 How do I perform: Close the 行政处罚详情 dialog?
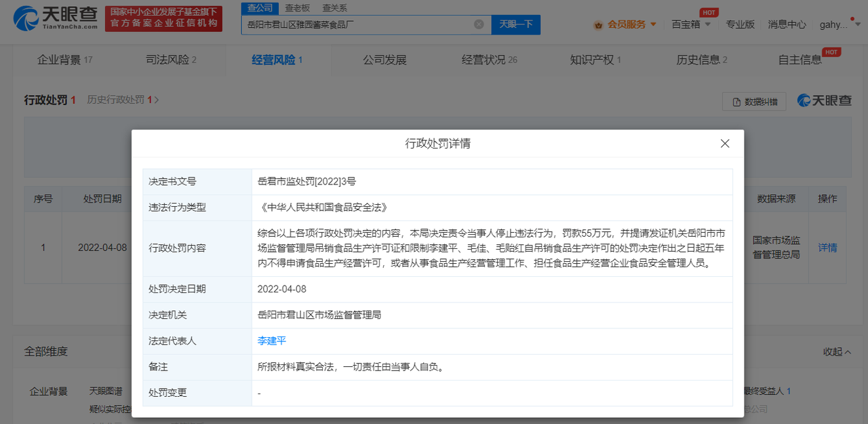point(725,144)
